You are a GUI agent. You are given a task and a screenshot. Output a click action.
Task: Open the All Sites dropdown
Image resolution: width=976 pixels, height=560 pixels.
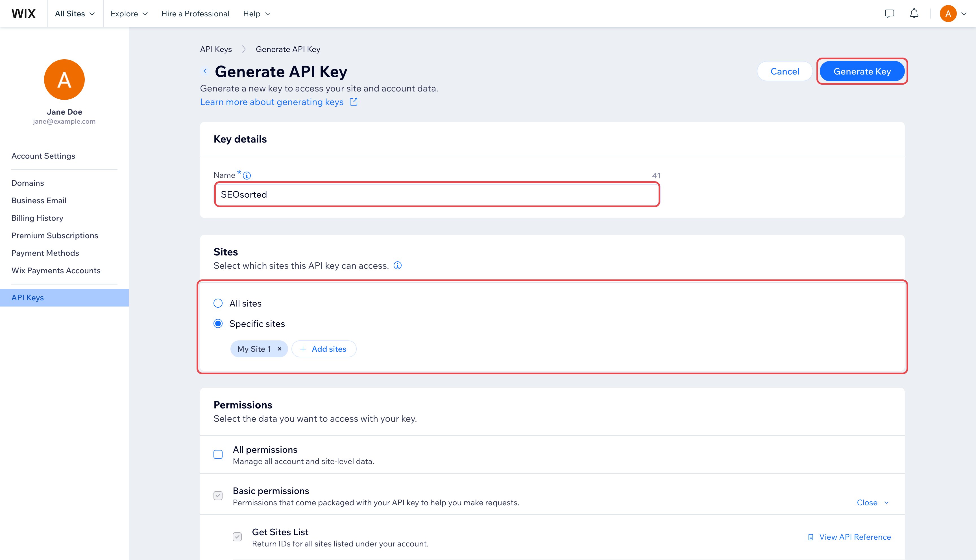pyautogui.click(x=75, y=14)
